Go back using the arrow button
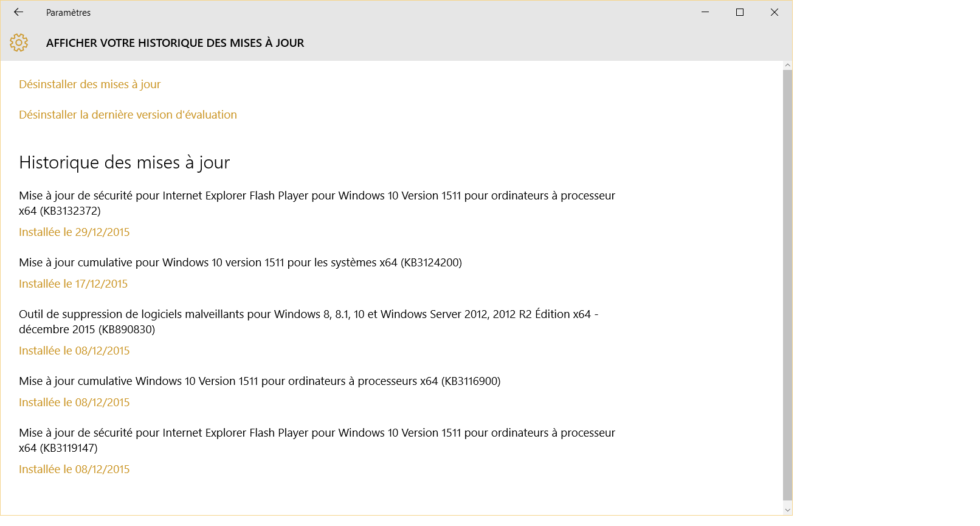Viewport: 980px width, 526px height. [x=18, y=12]
